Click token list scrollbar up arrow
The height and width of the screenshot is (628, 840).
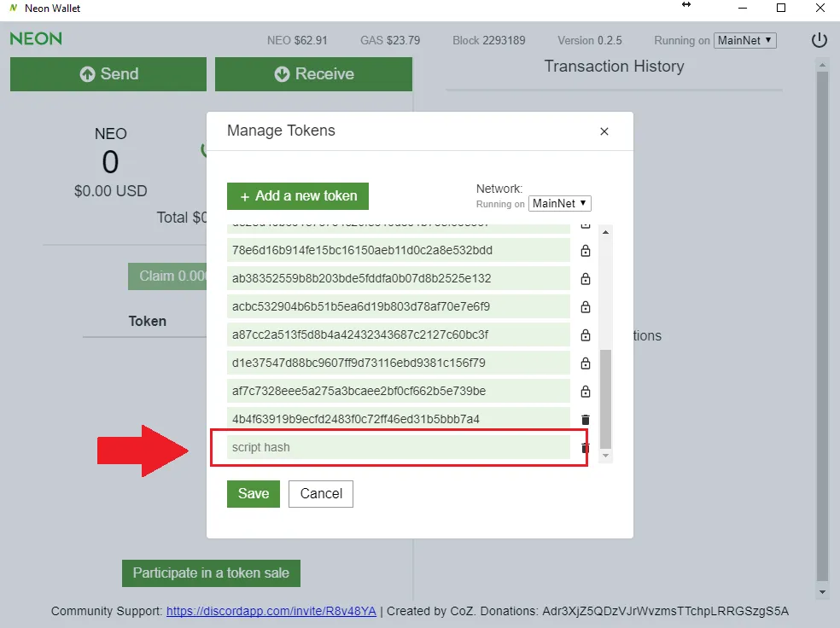(605, 232)
